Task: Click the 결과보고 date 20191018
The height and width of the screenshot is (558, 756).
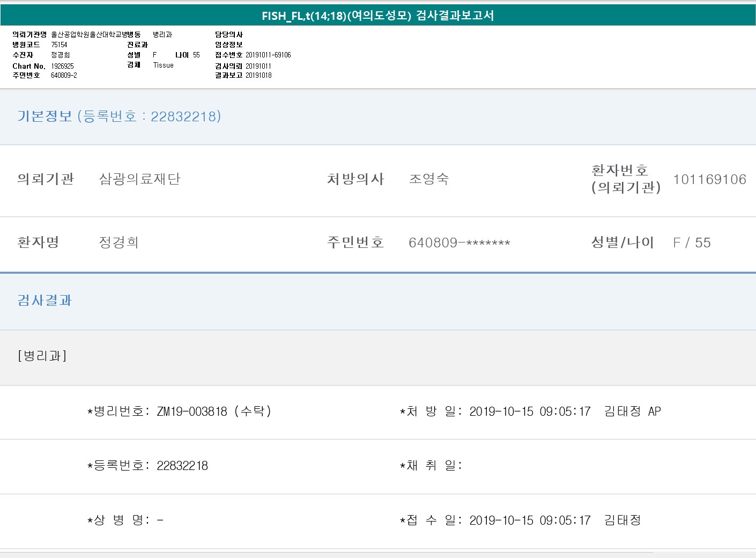Action: pos(258,75)
